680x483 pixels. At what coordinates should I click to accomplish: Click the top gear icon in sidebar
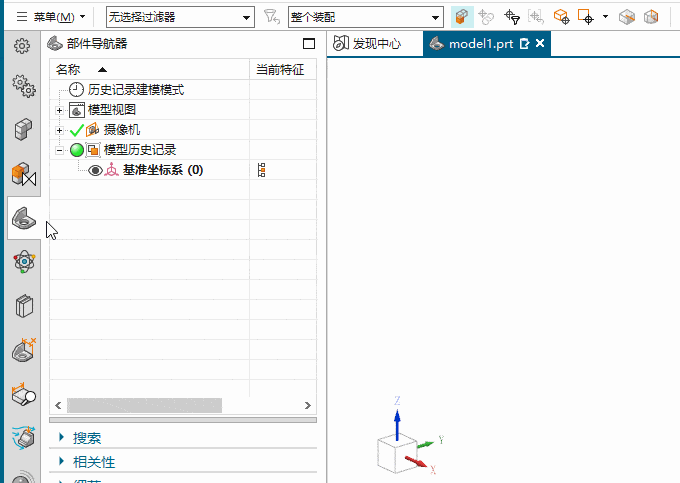[x=23, y=46]
